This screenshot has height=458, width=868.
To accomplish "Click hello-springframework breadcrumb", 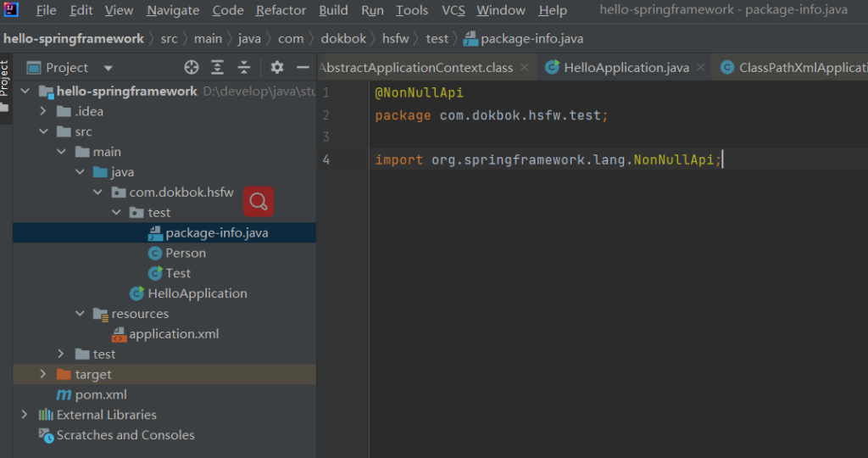I will [x=73, y=39].
